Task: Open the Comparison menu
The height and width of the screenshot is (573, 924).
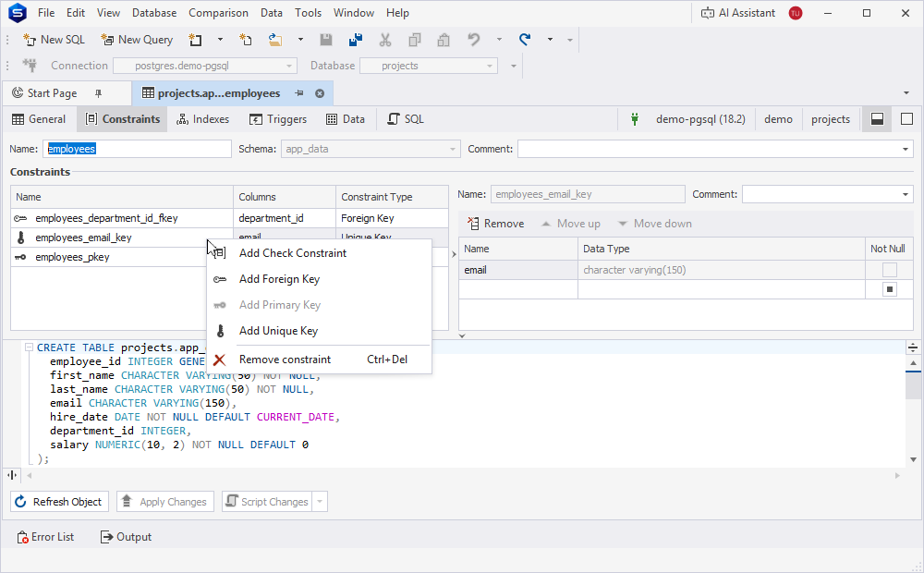Action: (x=218, y=13)
